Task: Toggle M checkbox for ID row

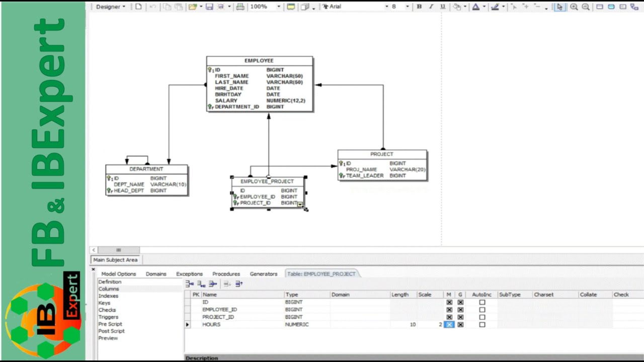Action: (449, 302)
